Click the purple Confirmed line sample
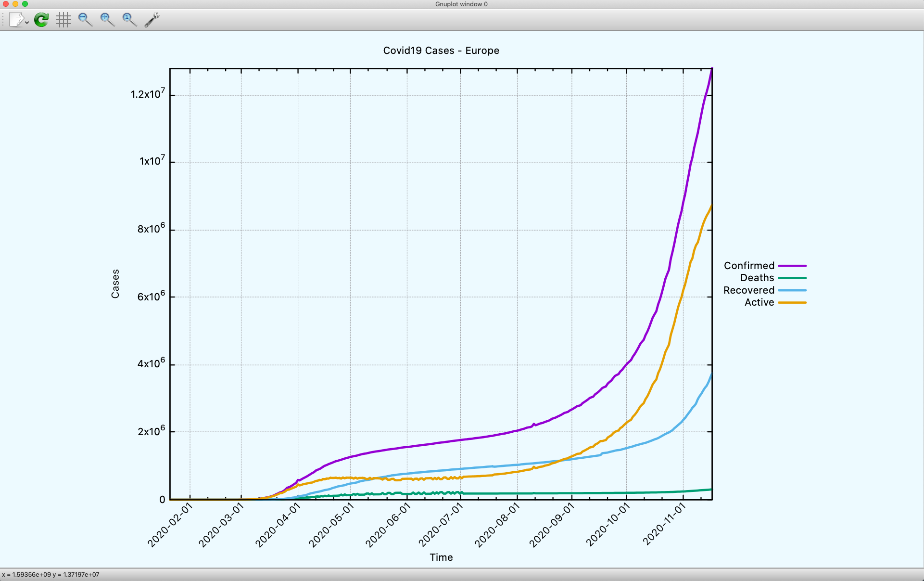The image size is (924, 581). pyautogui.click(x=792, y=266)
